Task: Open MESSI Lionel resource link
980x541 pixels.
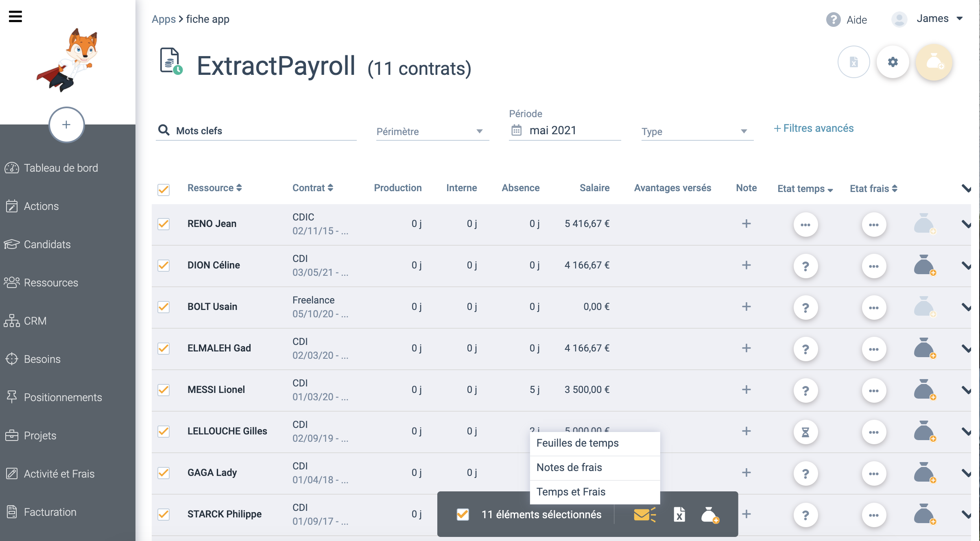Action: (x=216, y=390)
